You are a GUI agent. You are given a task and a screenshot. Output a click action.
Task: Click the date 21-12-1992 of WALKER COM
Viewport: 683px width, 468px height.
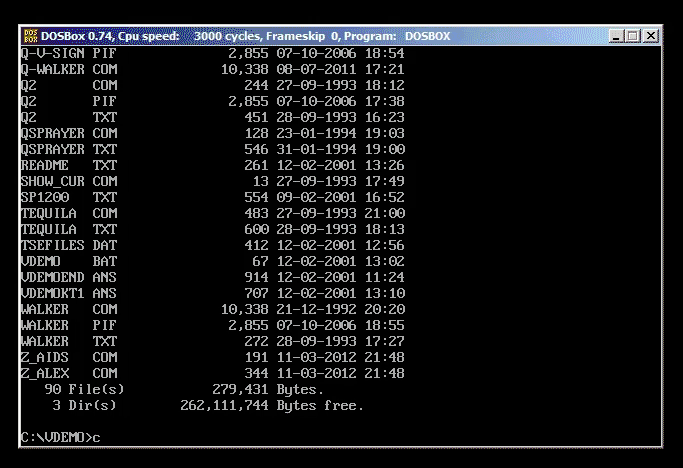coord(316,309)
